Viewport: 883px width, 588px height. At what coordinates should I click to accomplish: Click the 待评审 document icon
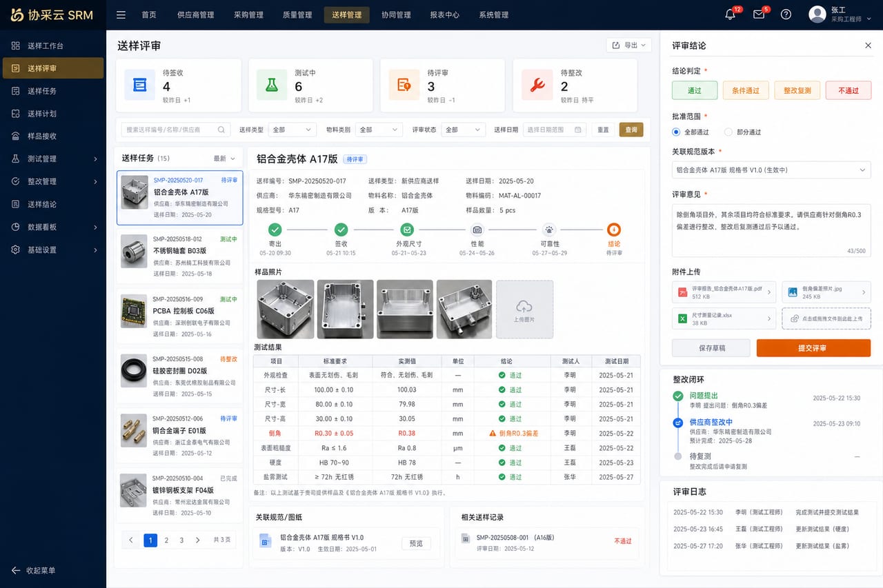(404, 84)
